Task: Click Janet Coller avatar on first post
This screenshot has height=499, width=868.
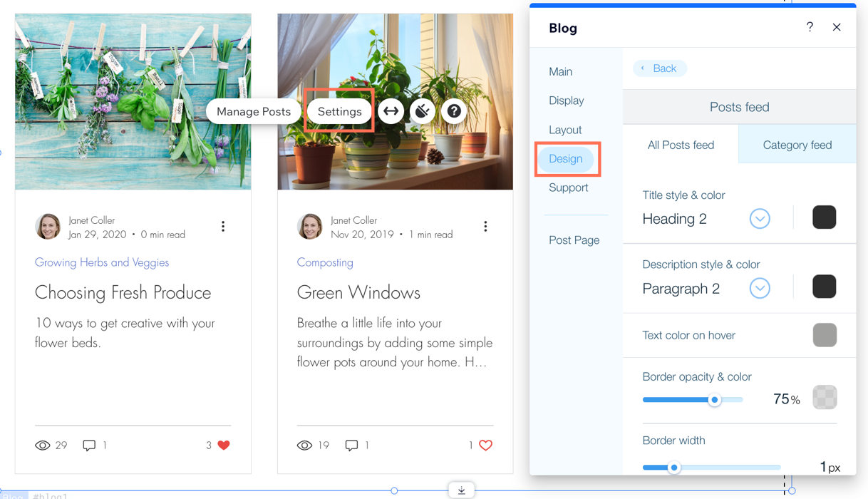Action: 48,227
